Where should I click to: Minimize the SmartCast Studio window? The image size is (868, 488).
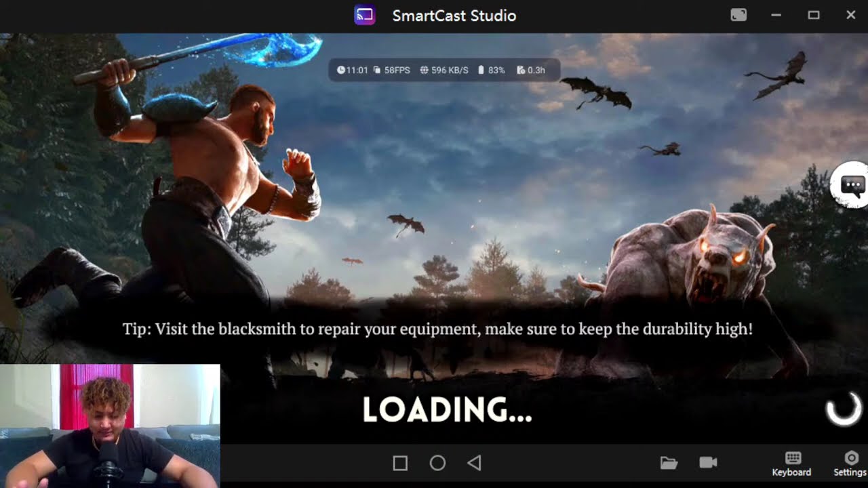click(776, 15)
